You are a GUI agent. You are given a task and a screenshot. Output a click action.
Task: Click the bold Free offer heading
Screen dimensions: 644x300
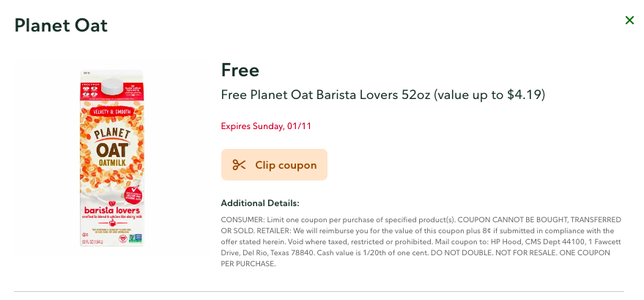pyautogui.click(x=240, y=70)
